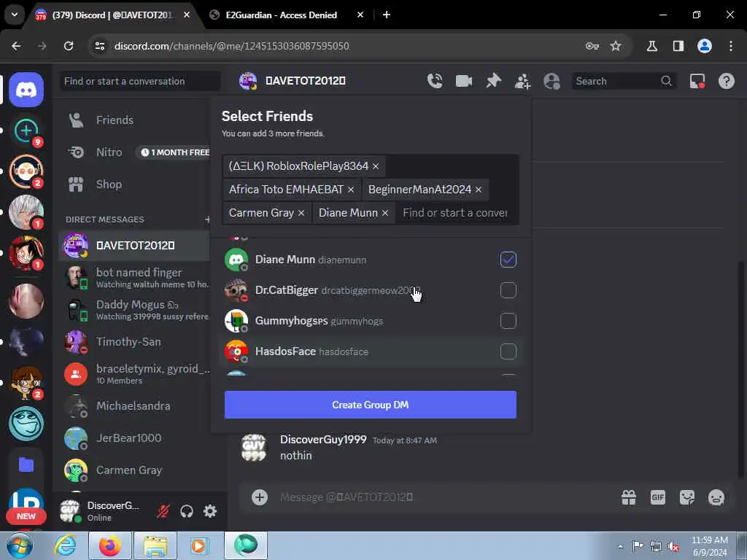Open the GIF picker
Image resolution: width=747 pixels, height=560 pixels.
pos(658,497)
